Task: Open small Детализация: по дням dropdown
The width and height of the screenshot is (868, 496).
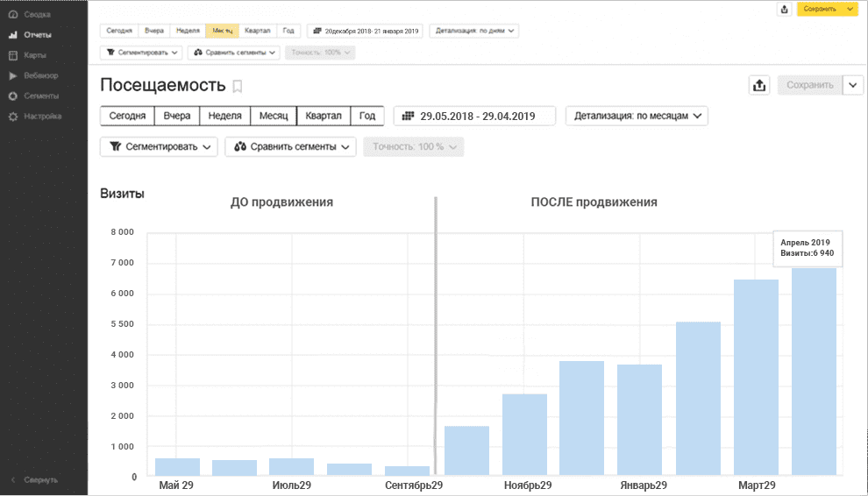Action: [x=473, y=31]
